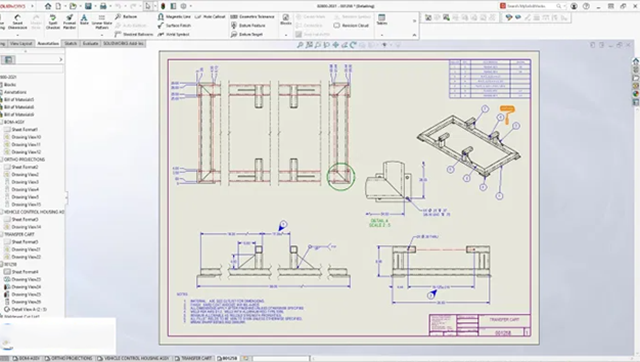Add a Datum Feature symbol
The height and width of the screenshot is (362, 640).
[248, 25]
